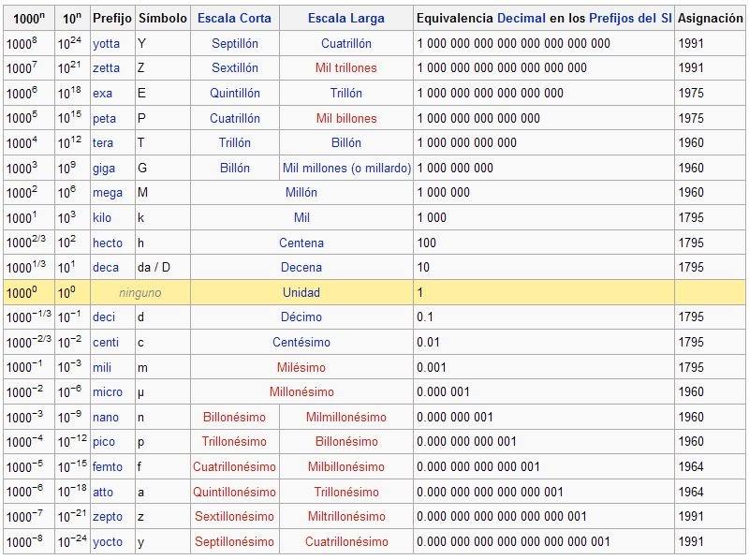
Task: Click Cuatrillón in the yotta row
Action: (345, 43)
